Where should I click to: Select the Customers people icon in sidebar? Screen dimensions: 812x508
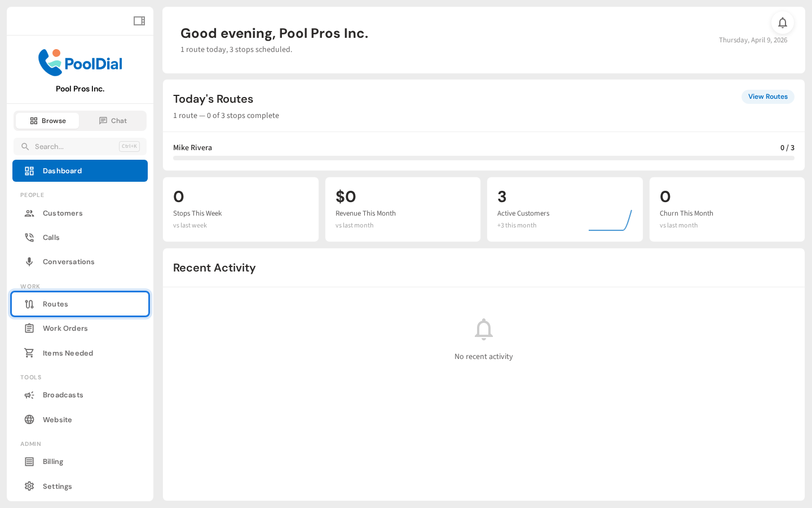pos(29,213)
